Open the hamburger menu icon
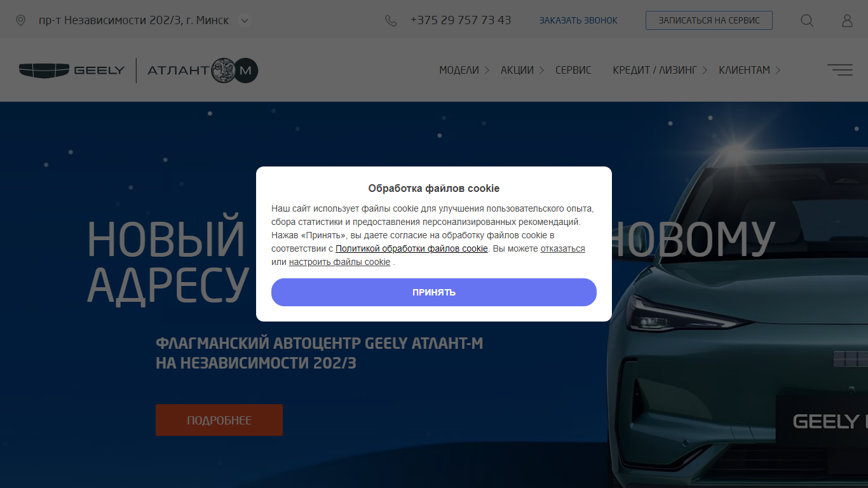This screenshot has height=488, width=868. point(840,70)
